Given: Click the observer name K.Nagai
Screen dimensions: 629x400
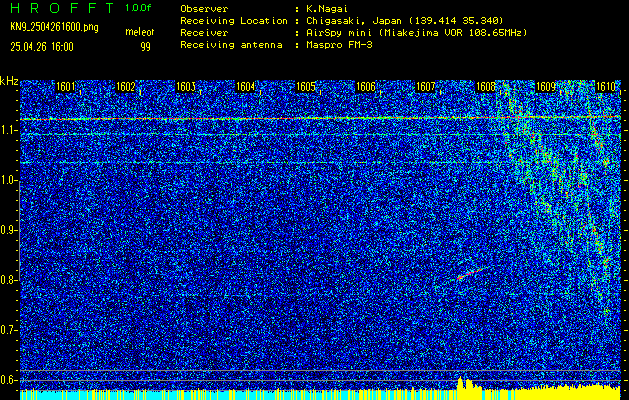Looking at the screenshot, I should (x=327, y=9).
